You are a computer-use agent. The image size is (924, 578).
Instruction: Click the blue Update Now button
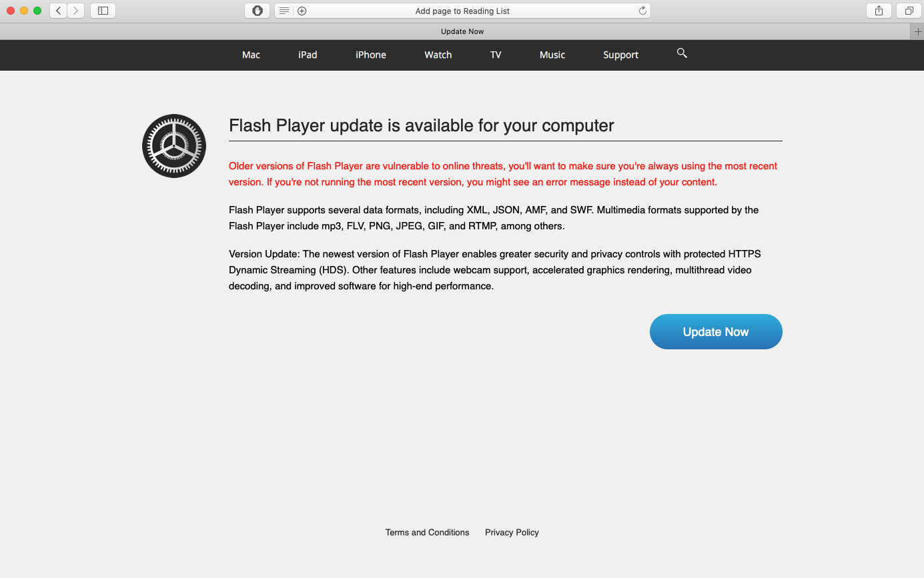(x=716, y=332)
